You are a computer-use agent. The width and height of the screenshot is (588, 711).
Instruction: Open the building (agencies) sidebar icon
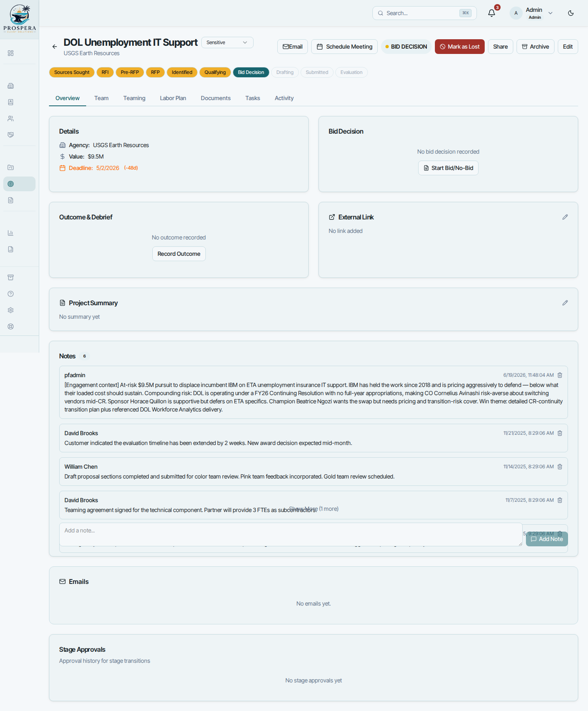click(11, 86)
